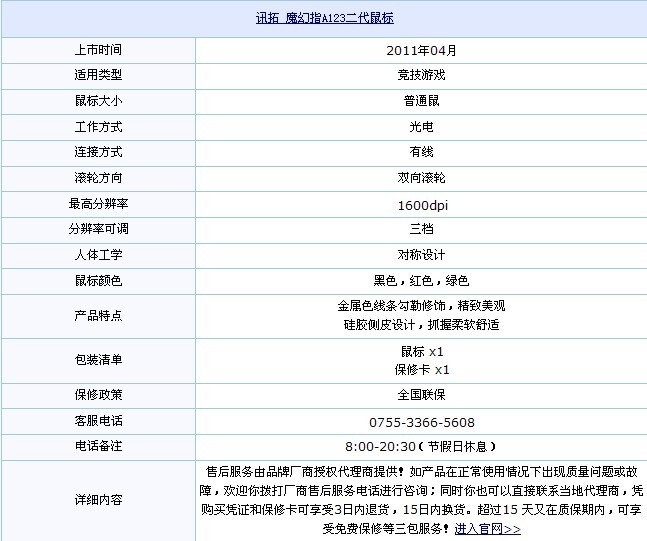
Task: Select the 光电 value
Action: click(421, 127)
